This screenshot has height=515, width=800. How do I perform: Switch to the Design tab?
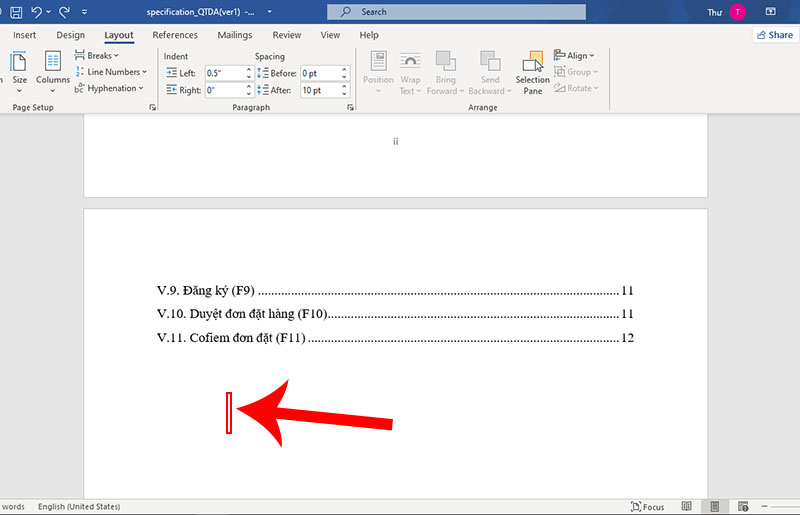(x=70, y=35)
